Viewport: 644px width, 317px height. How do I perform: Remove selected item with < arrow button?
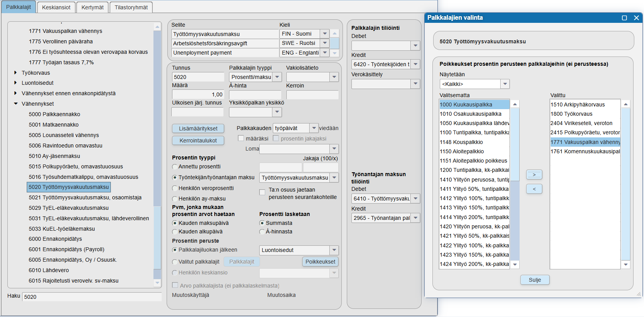534,189
